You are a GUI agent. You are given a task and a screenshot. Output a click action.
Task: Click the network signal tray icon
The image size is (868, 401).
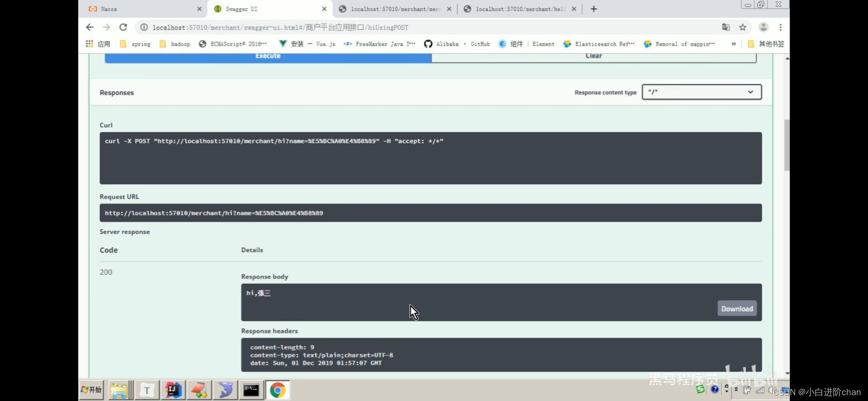(x=760, y=390)
